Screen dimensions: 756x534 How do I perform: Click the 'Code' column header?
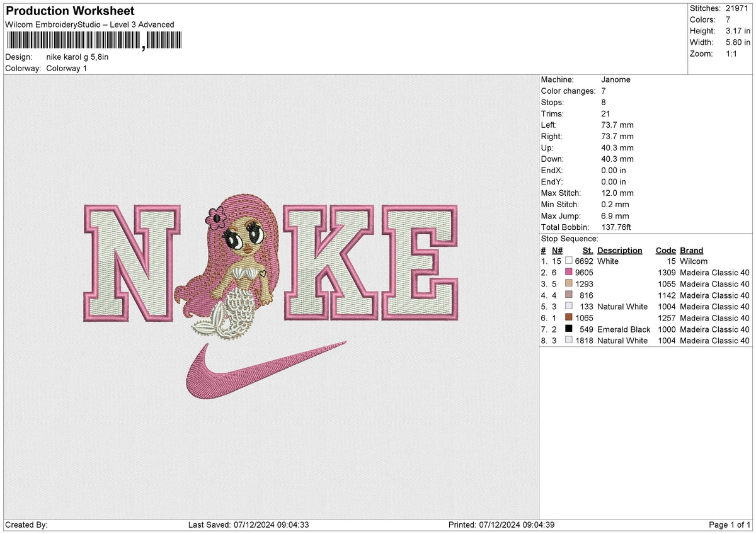tap(665, 250)
